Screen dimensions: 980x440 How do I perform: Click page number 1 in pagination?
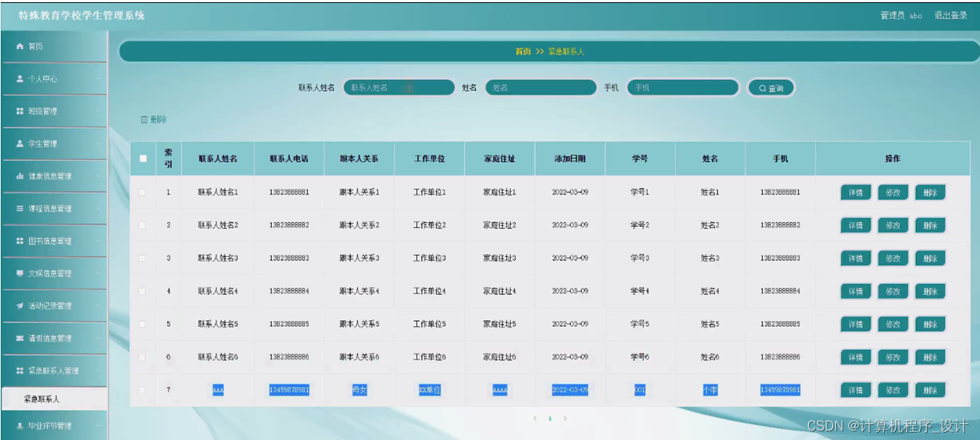point(550,419)
